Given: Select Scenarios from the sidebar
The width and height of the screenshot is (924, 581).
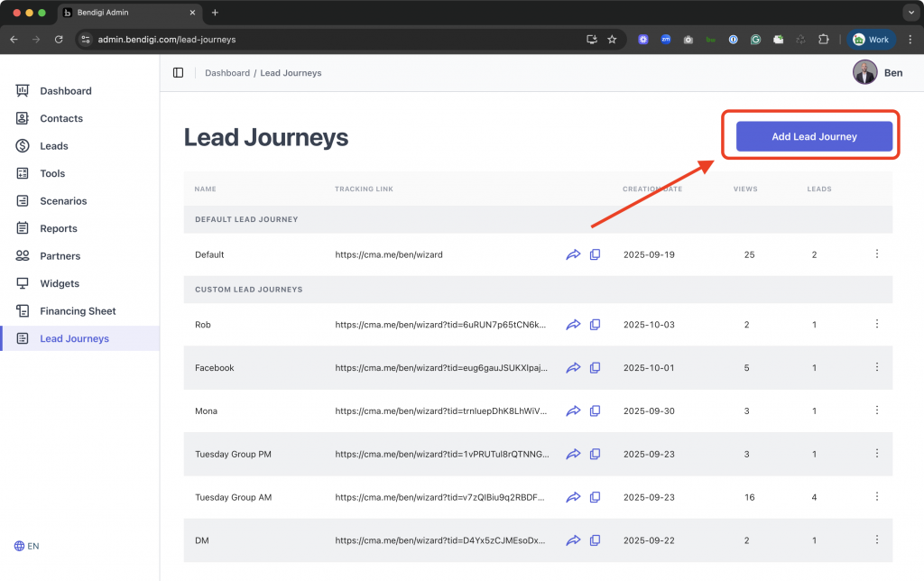Looking at the screenshot, I should pyautogui.click(x=63, y=201).
